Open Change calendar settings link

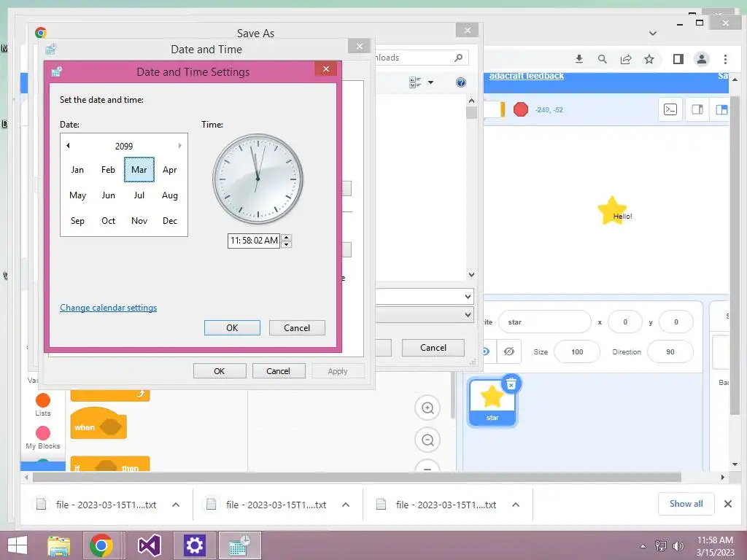coord(108,308)
